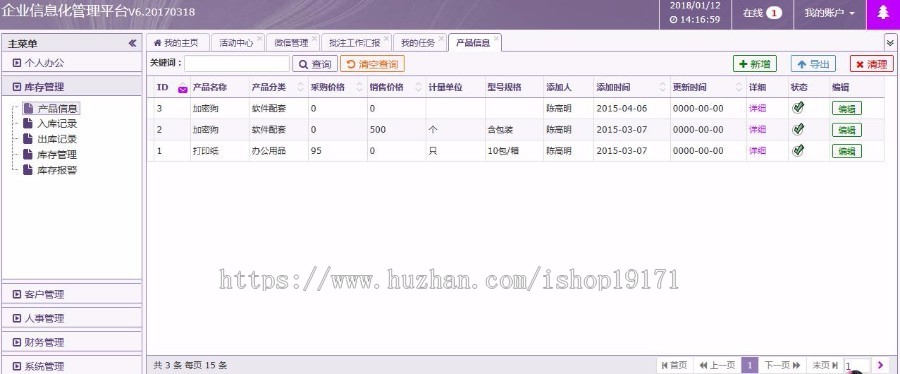Click the 查询 search button
Image resolution: width=900 pixels, height=374 pixels.
(x=315, y=64)
